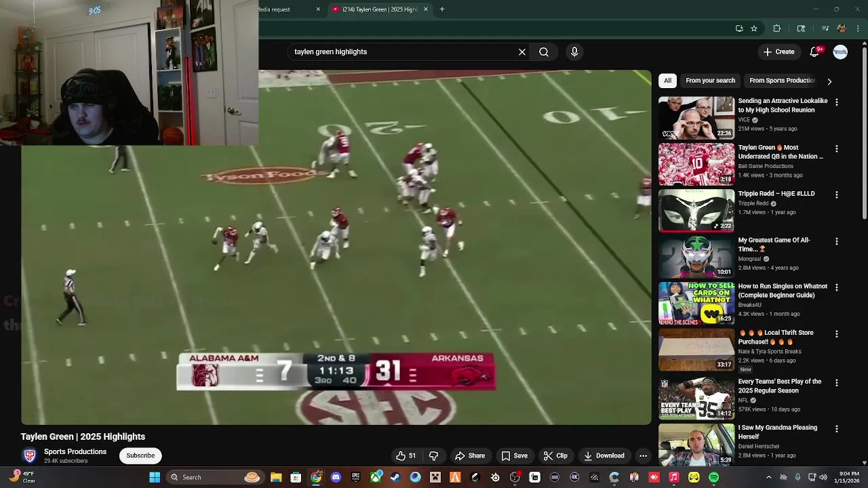This screenshot has height=488, width=868.
Task: Open YouTube notifications bell
Action: [x=816, y=52]
